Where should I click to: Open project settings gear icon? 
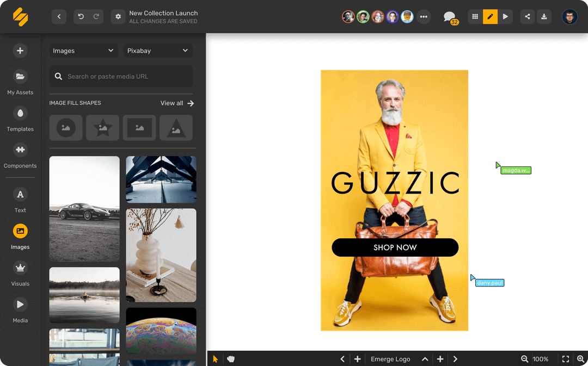pyautogui.click(x=118, y=17)
